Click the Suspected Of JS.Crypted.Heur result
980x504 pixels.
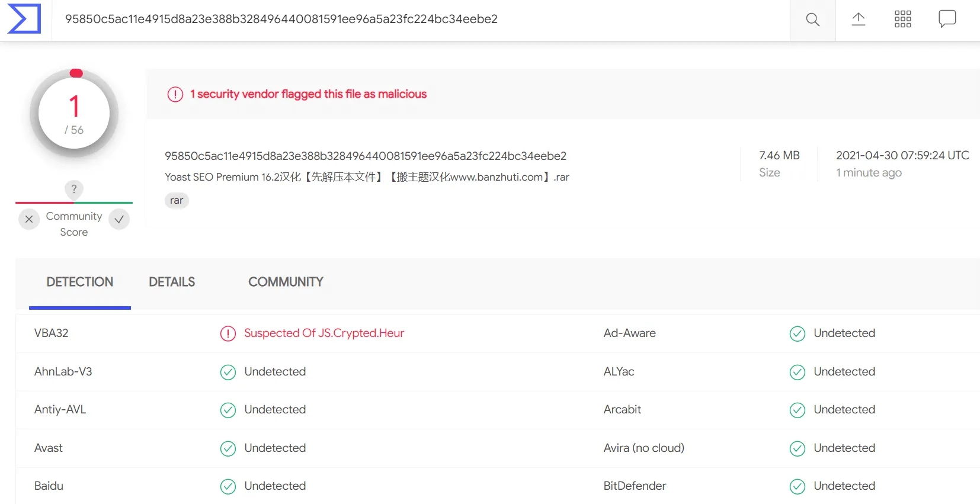pyautogui.click(x=324, y=333)
